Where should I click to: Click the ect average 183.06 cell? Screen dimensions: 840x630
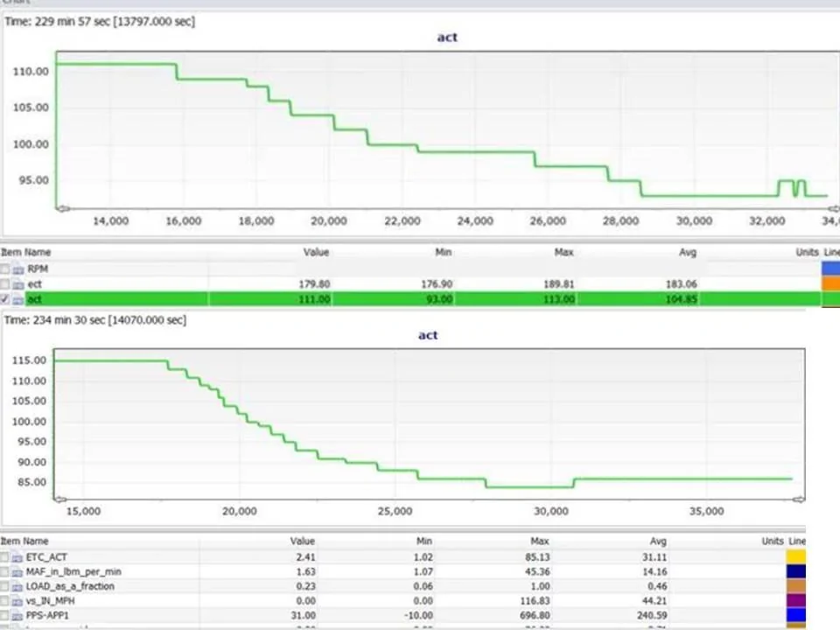pyautogui.click(x=681, y=284)
